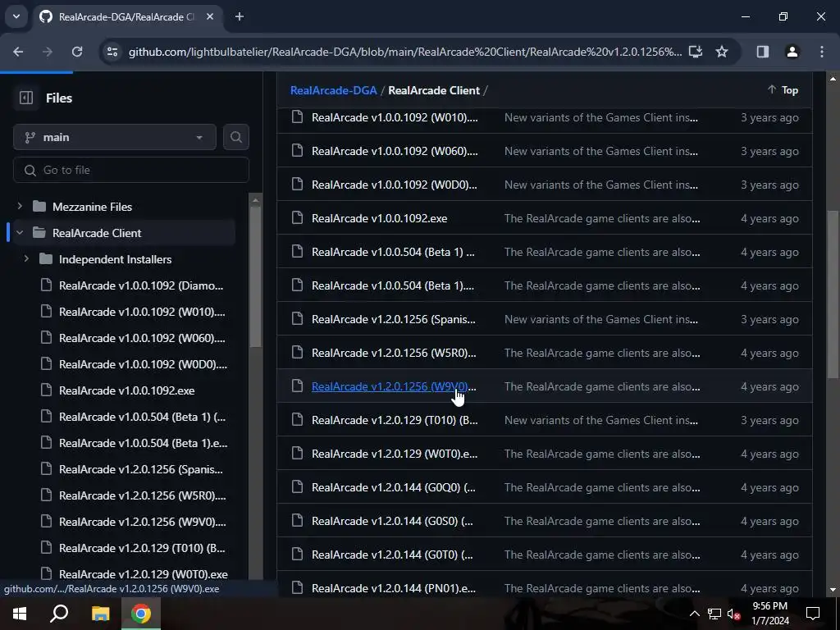Click file icon of v1.2.0.129 (W0T0) row
The height and width of the screenshot is (630, 840).
pyautogui.click(x=297, y=453)
